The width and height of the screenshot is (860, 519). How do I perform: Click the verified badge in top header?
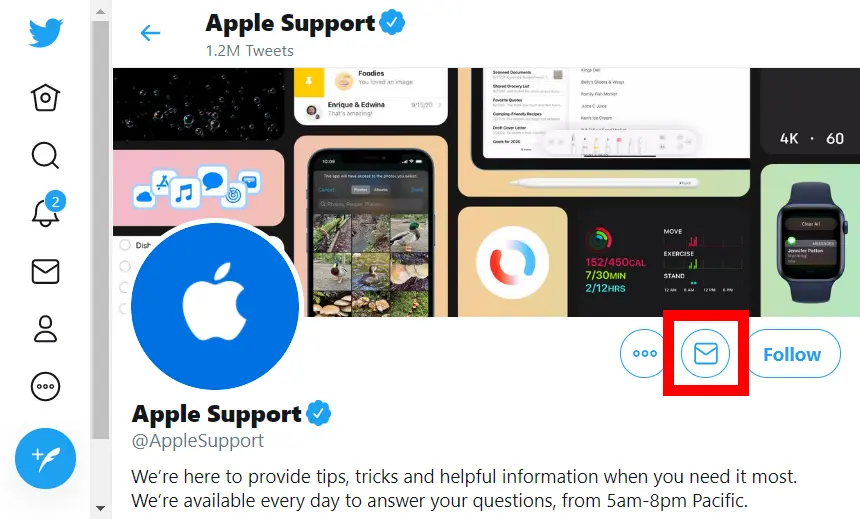click(392, 22)
